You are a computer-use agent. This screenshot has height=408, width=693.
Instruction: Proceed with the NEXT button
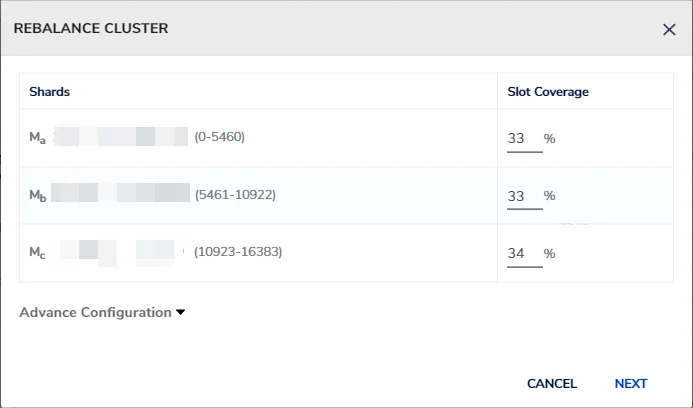point(631,384)
